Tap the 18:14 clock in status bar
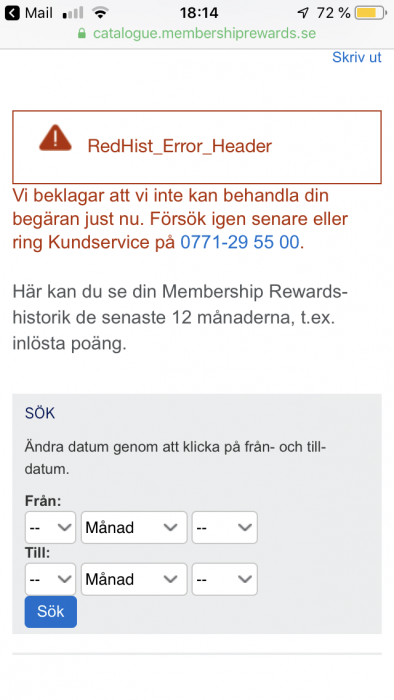The height and width of the screenshot is (700, 394). click(x=199, y=13)
